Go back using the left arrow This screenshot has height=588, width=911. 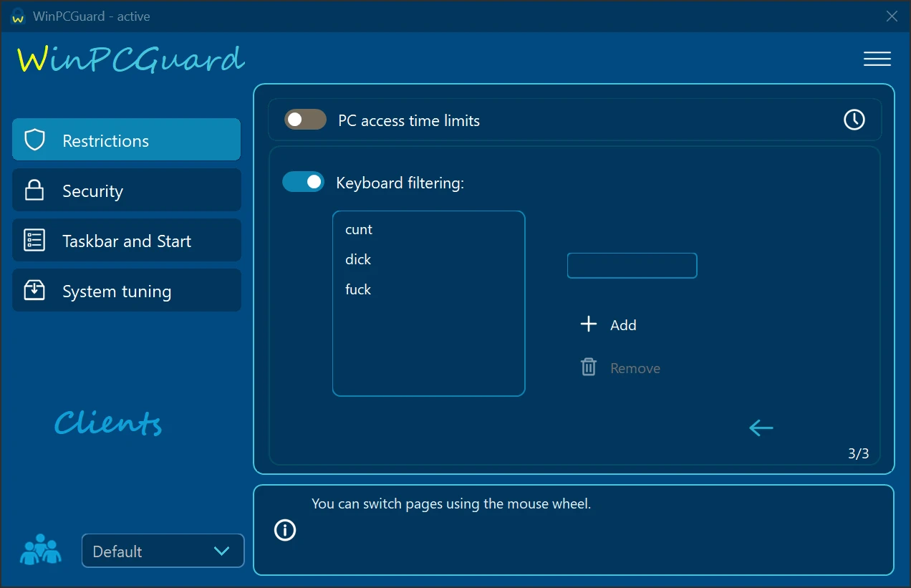pyautogui.click(x=761, y=428)
